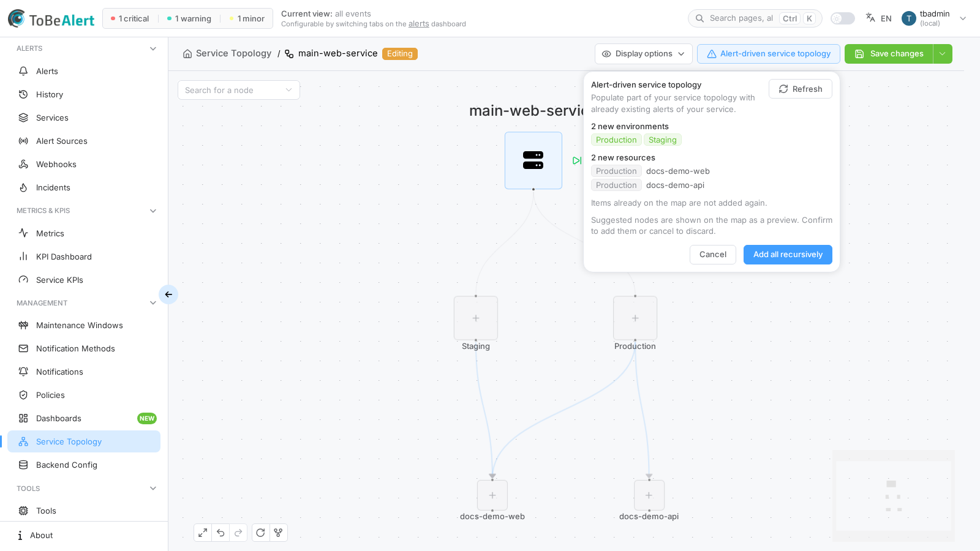Toggle the dark mode switch
Image resolution: width=980 pixels, height=551 pixels.
843,18
